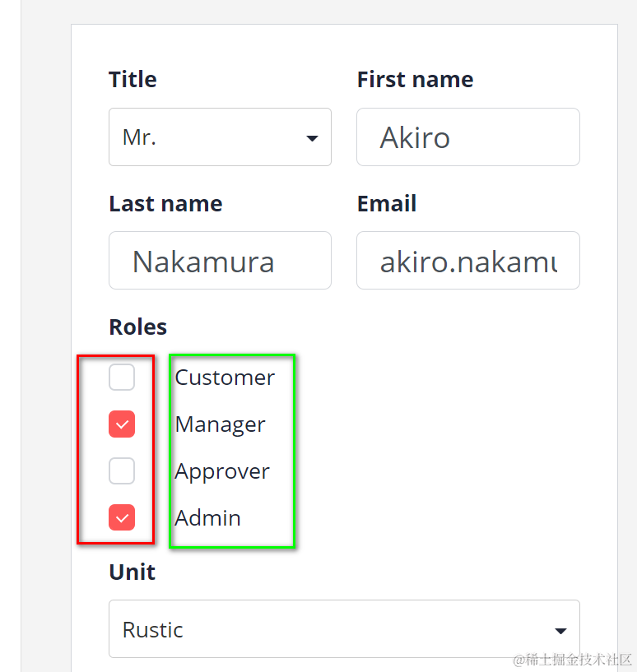The width and height of the screenshot is (637, 672).
Task: Click the caret arrow in the Title field
Action: [312, 138]
